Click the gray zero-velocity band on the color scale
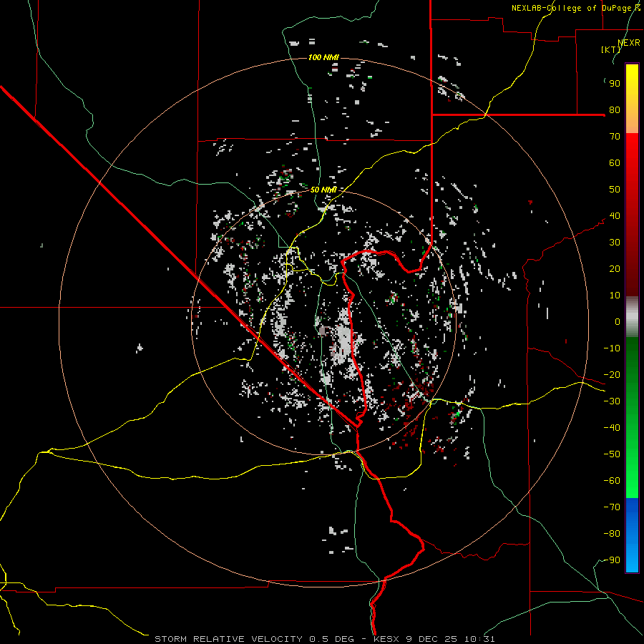 (632, 317)
